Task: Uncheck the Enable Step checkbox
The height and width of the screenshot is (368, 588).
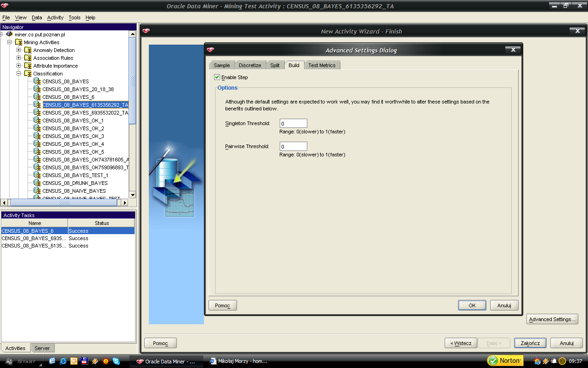Action: [x=217, y=77]
